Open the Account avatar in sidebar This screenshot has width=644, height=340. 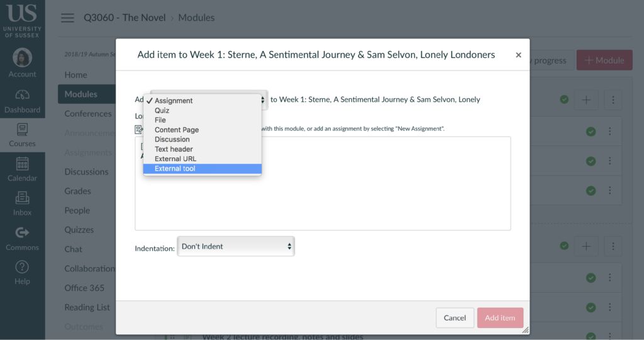22,62
